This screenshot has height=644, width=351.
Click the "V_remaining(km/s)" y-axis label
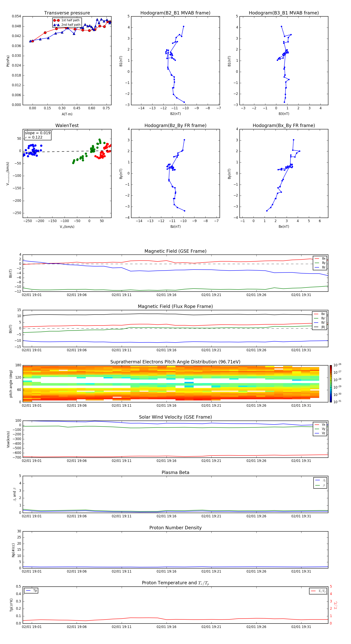tap(8, 173)
